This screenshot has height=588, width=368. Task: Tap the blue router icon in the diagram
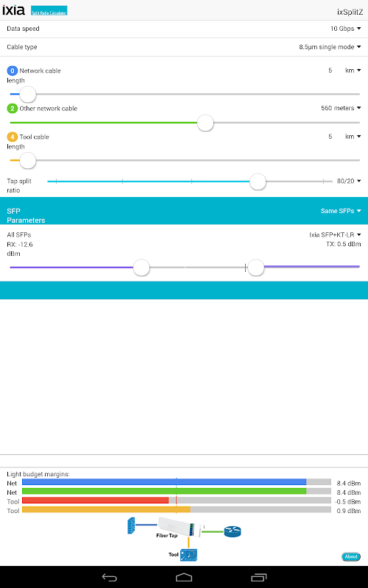pyautogui.click(x=233, y=531)
